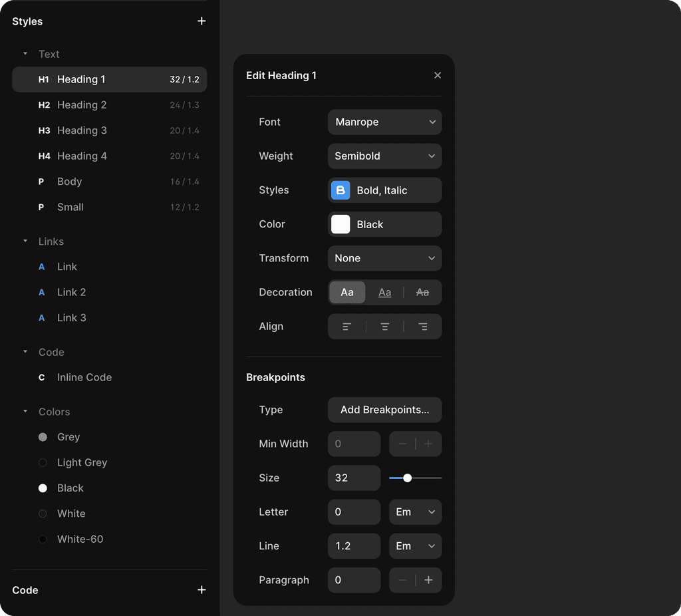This screenshot has width=681, height=616.
Task: Enable strikethrough text decoration
Action: (422, 292)
